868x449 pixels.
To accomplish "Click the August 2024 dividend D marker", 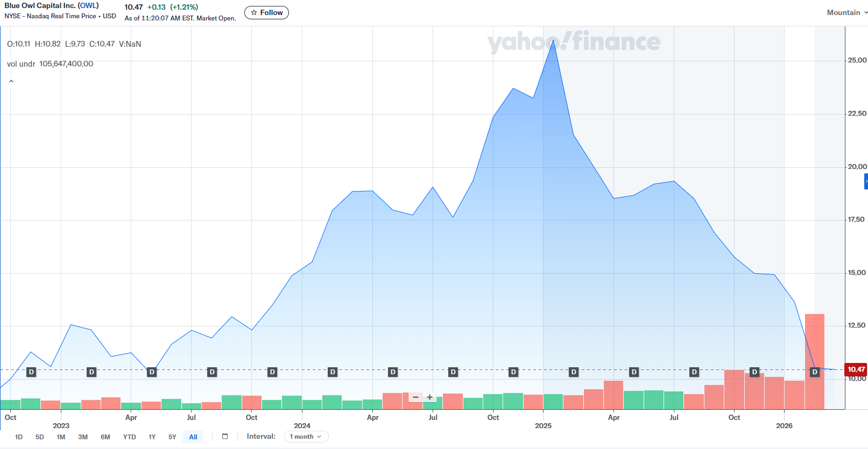I will (x=453, y=372).
